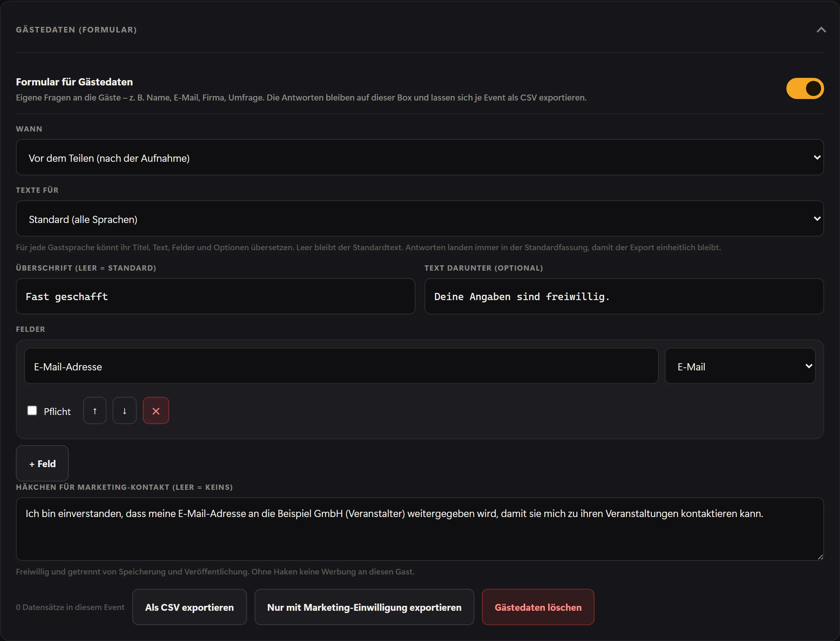The image size is (840, 641).
Task: Edit the field label 'E-Mail-Adresse'
Action: click(x=341, y=366)
